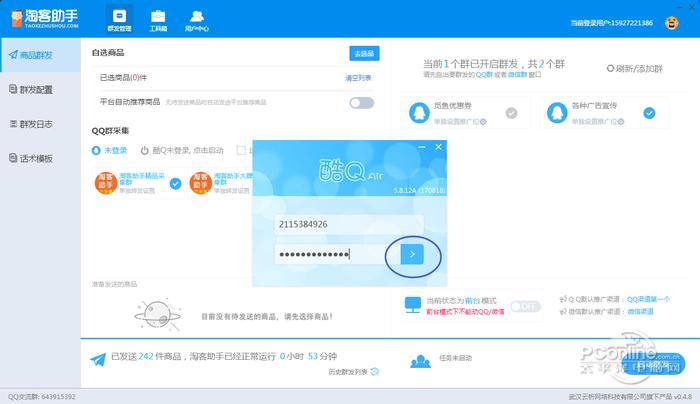Click the QQ penguin icon of 觅鱼优惠券
The width and height of the screenshot is (700, 404).
[419, 113]
